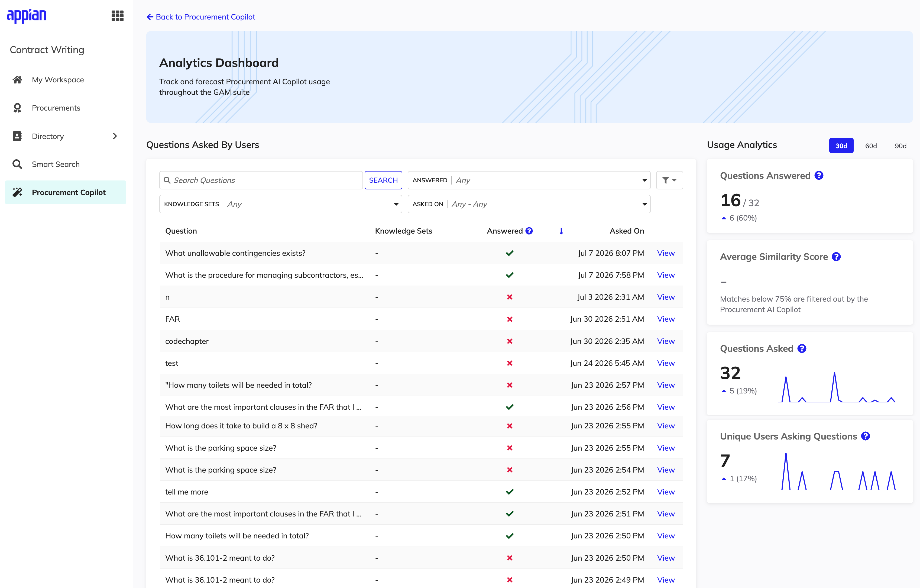Click the Procurement Copilot magic wand icon

click(x=17, y=192)
